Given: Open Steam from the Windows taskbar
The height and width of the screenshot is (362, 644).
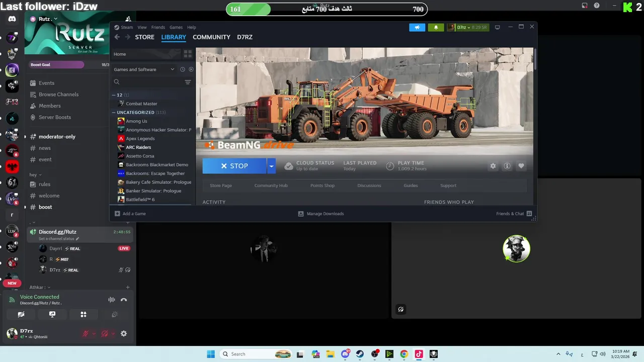Looking at the screenshot, I should click(x=360, y=354).
